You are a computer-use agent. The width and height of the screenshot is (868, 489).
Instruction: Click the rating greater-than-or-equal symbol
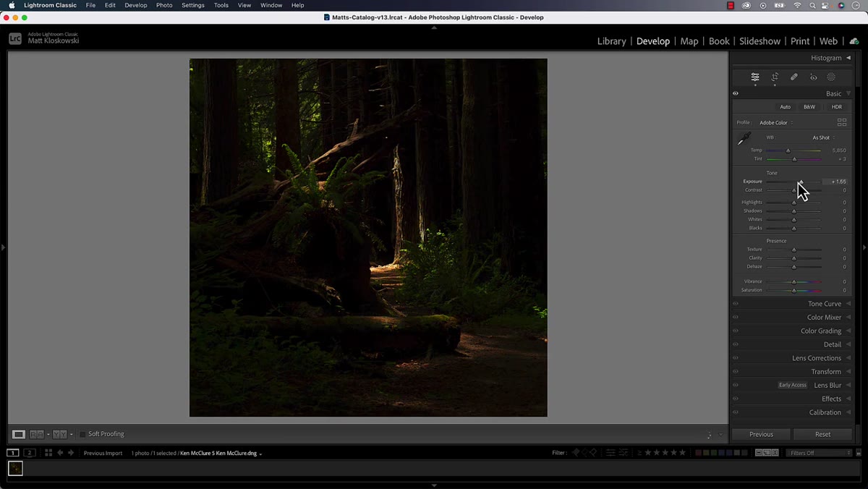(x=639, y=453)
